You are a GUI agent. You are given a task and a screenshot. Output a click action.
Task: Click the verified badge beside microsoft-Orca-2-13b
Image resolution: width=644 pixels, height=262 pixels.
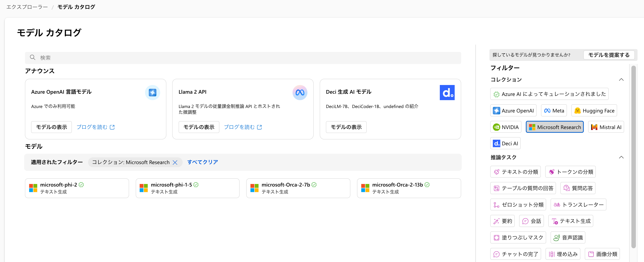click(427, 185)
